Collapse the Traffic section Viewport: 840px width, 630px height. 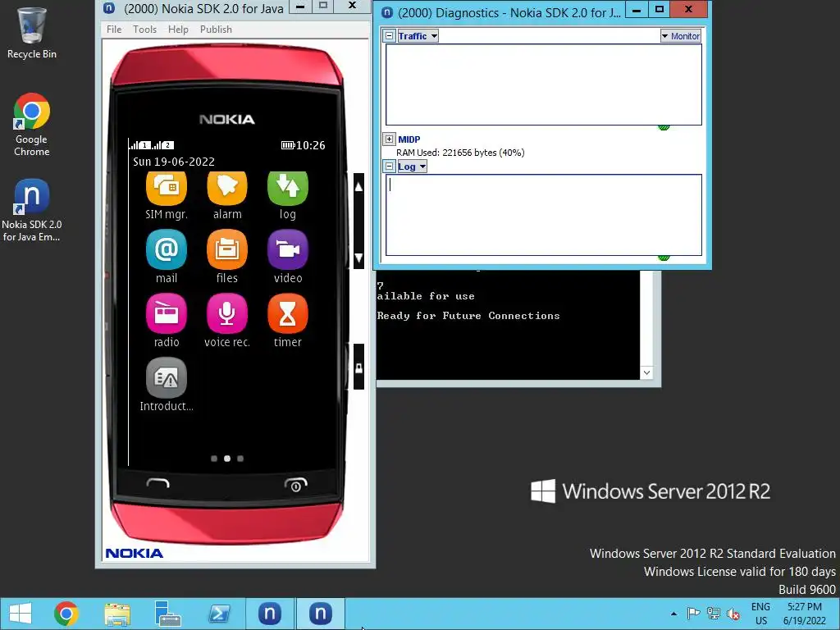[x=390, y=36]
